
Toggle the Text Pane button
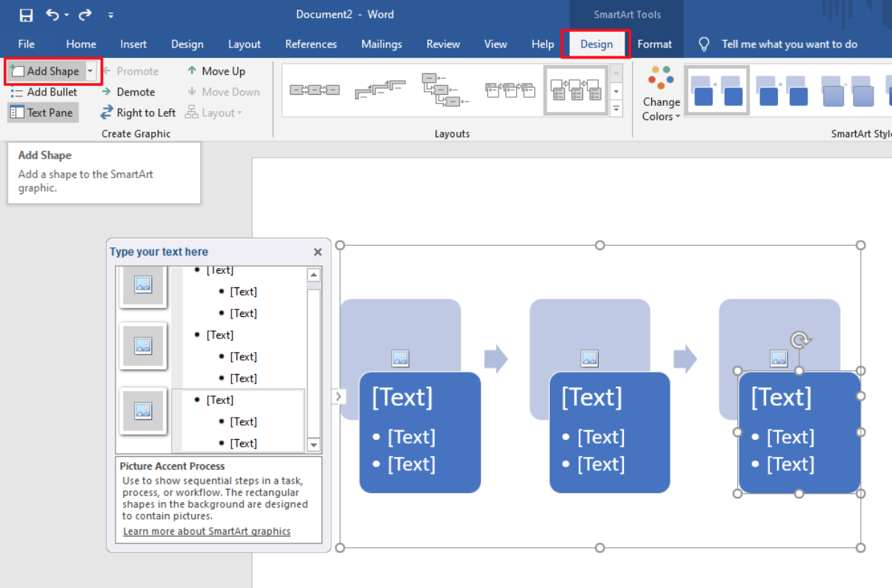click(x=41, y=113)
